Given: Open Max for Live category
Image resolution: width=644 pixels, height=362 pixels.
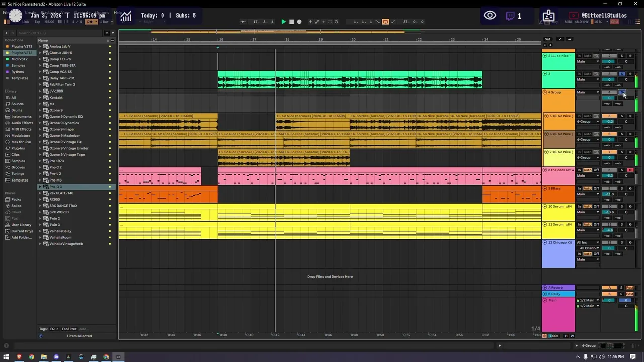Looking at the screenshot, I should tap(21, 142).
